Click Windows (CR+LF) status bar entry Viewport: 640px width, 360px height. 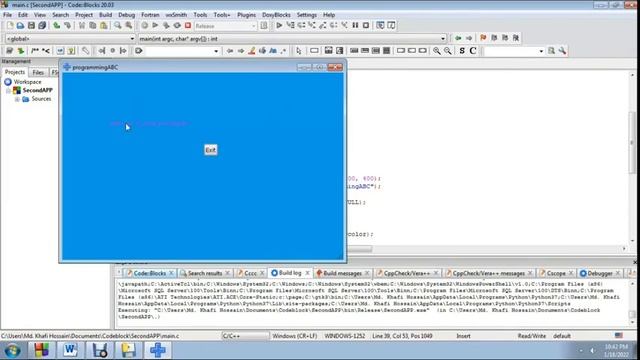click(294, 336)
